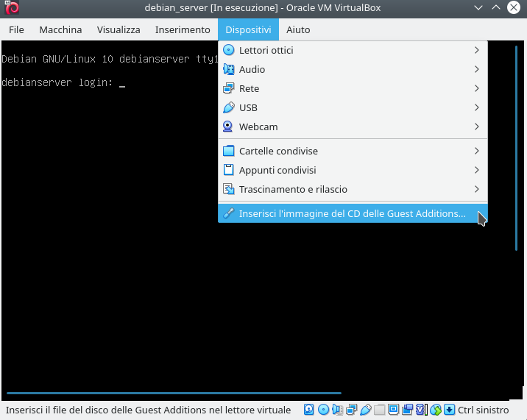The image size is (527, 420).
Task: Click mouse integration status icon
Action: click(436, 410)
